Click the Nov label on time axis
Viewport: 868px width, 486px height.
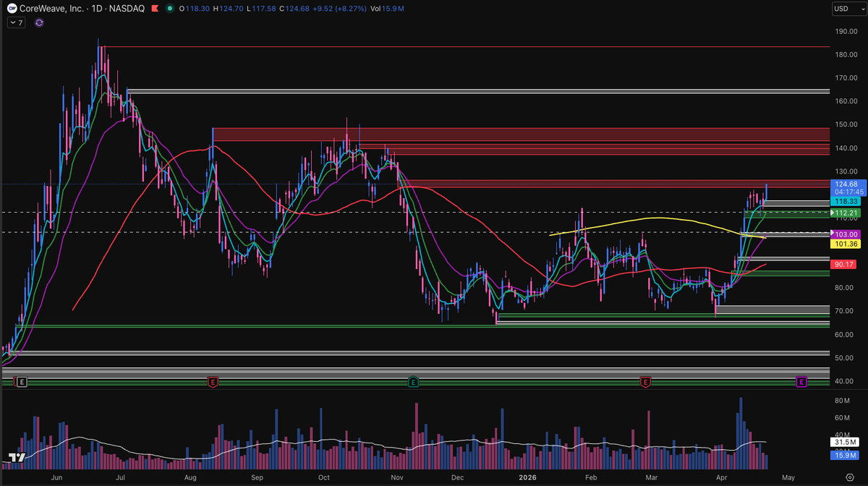tap(396, 477)
